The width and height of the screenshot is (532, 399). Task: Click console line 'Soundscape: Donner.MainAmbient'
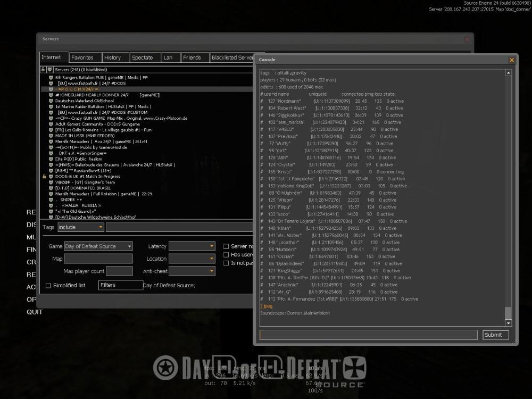[x=295, y=313]
